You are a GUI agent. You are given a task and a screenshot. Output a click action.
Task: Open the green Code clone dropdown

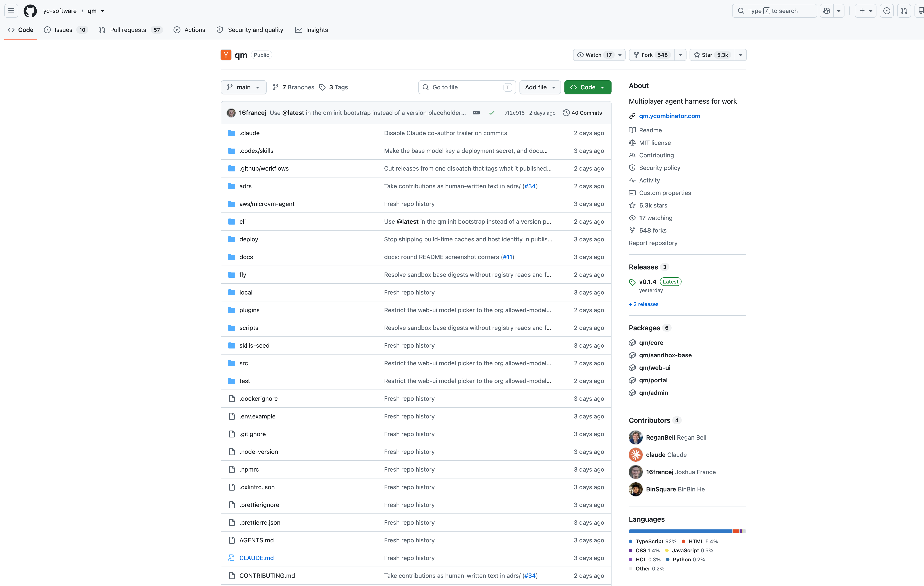click(x=588, y=87)
